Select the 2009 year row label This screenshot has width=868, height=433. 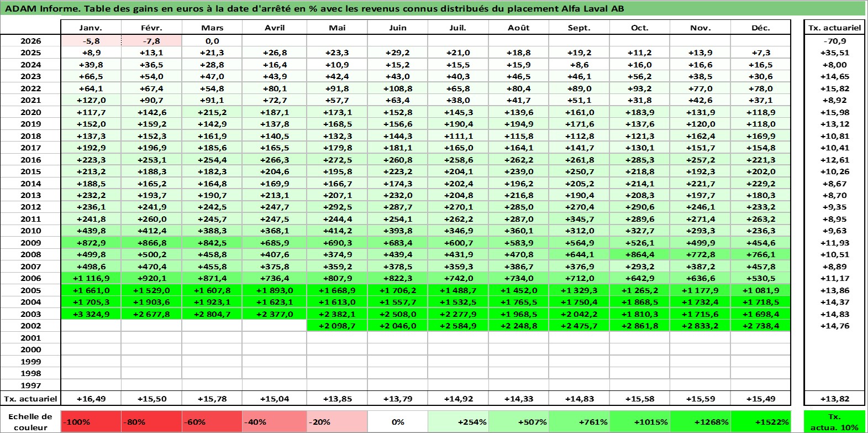(x=31, y=243)
